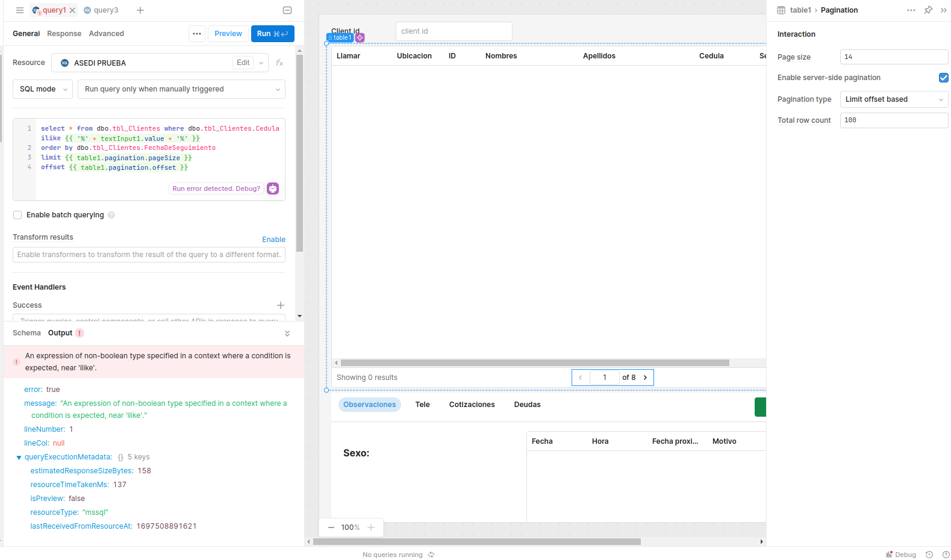The width and height of the screenshot is (951, 560).
Task: Click the canvas horizontal scrollbar
Action: pyautogui.click(x=477, y=541)
